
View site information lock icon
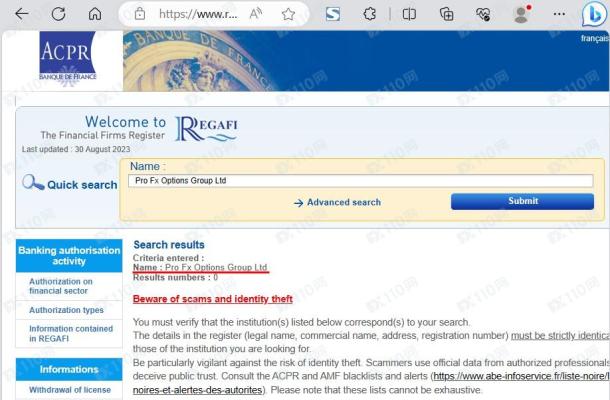(140, 14)
